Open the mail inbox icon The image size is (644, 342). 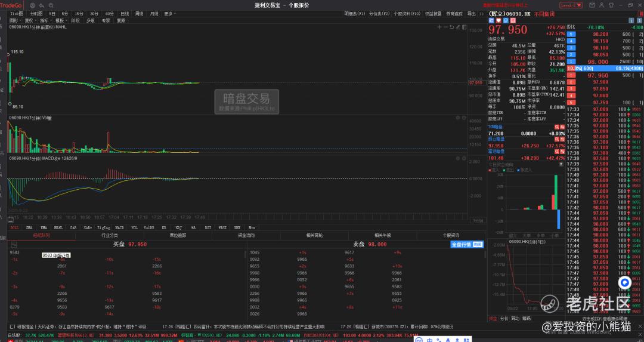(x=592, y=5)
